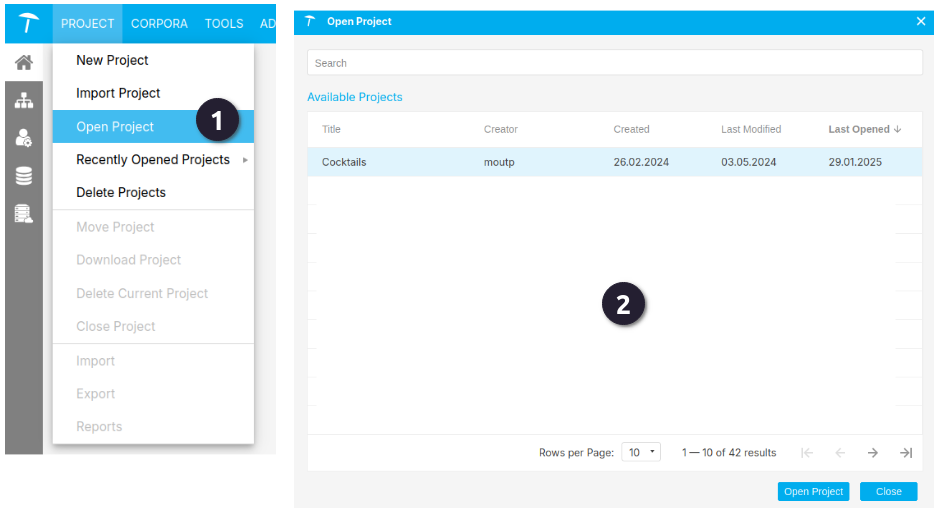The width and height of the screenshot is (945, 515).
Task: Sort by Created column header
Action: point(631,129)
